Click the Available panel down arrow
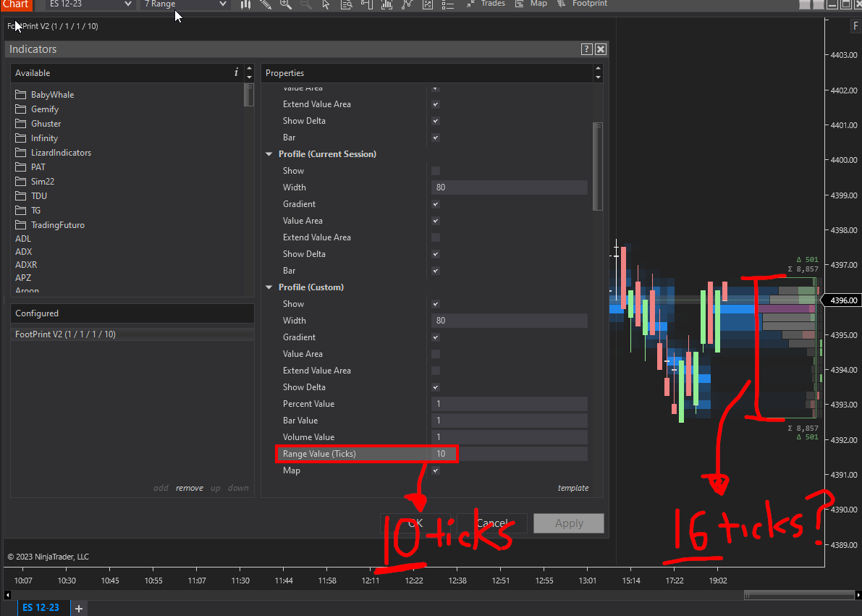Viewport: 862px width, 616px height. (249, 77)
